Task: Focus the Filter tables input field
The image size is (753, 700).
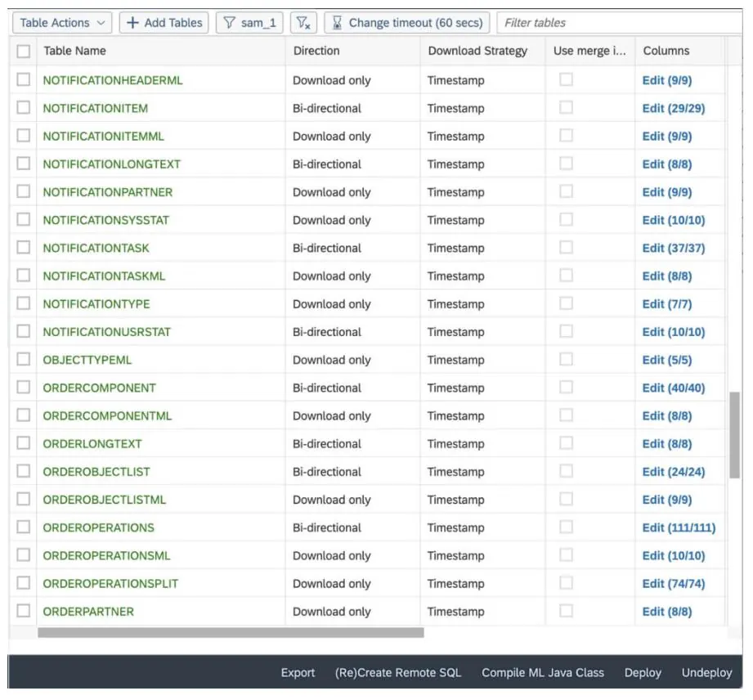Action: tap(620, 23)
